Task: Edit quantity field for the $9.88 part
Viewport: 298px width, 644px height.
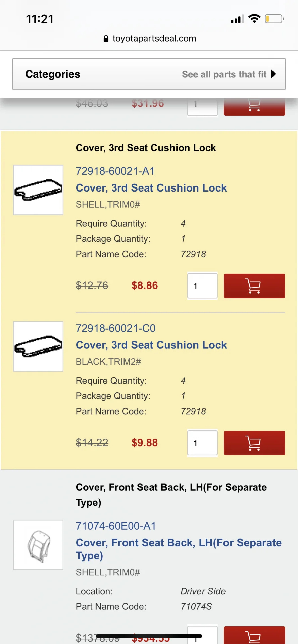Action: [x=202, y=443]
